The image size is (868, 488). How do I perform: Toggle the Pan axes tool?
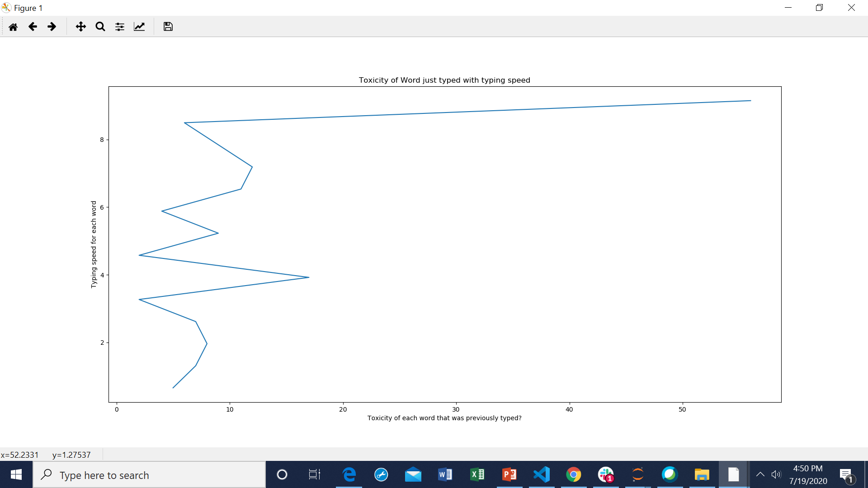81,27
